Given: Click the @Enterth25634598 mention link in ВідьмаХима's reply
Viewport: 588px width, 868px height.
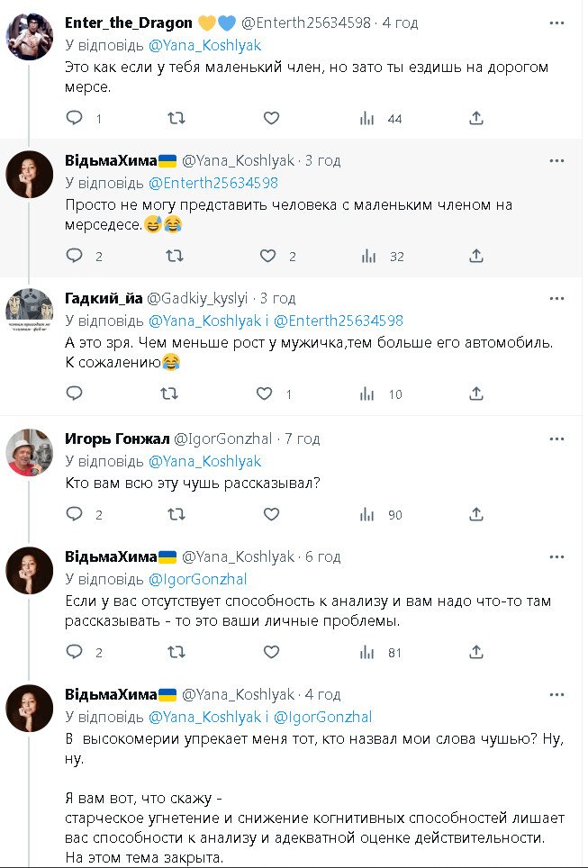Looking at the screenshot, I should [x=213, y=183].
